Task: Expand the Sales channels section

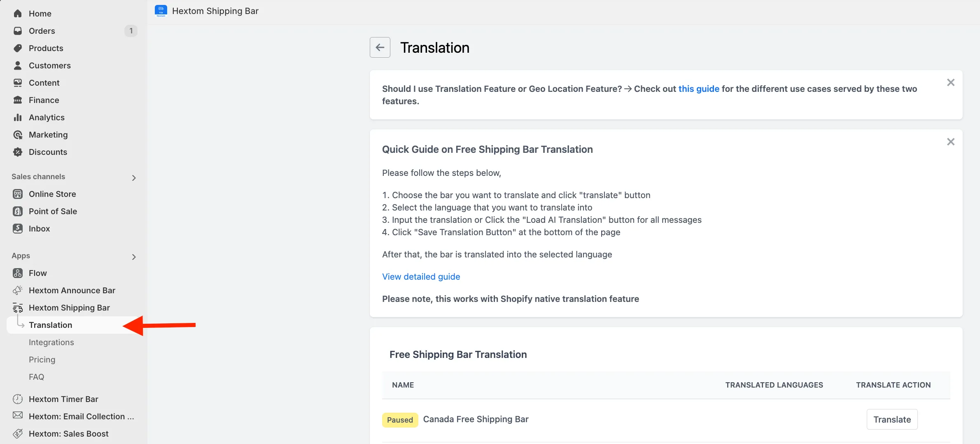Action: coord(134,178)
